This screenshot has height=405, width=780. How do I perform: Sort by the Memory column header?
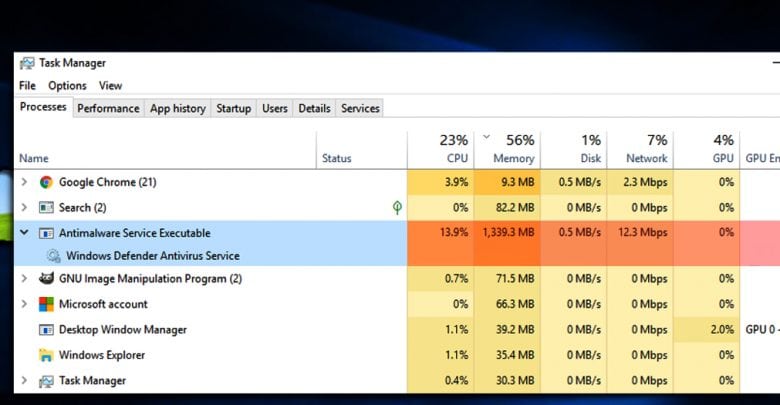507,150
